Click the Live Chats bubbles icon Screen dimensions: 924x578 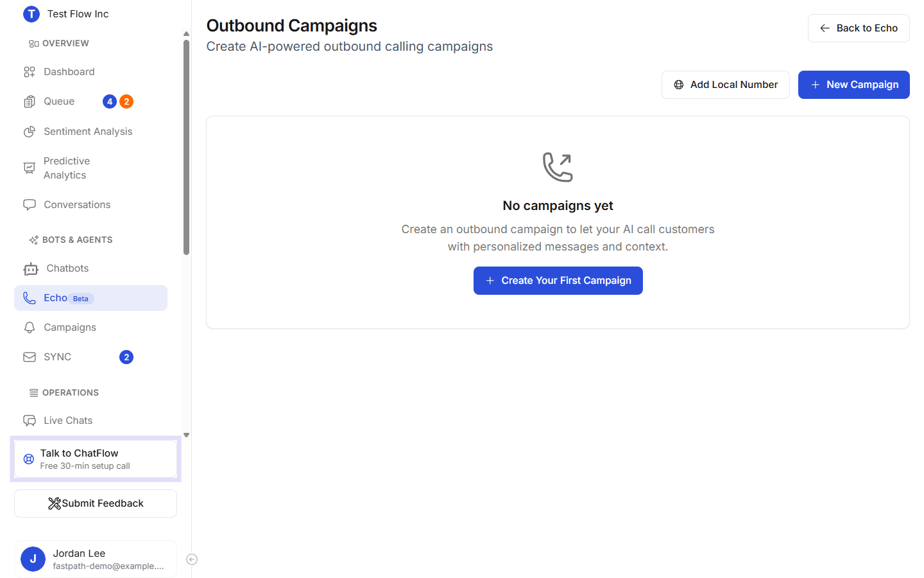30,421
